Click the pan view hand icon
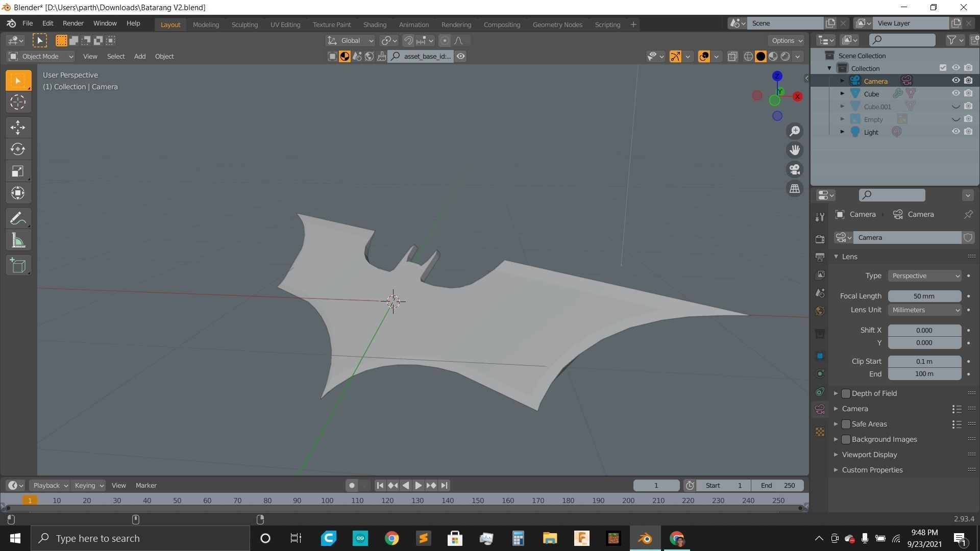The width and height of the screenshot is (980, 551). pos(795,150)
